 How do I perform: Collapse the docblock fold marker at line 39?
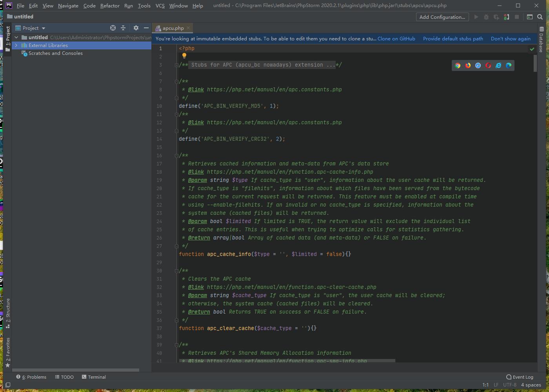click(176, 345)
